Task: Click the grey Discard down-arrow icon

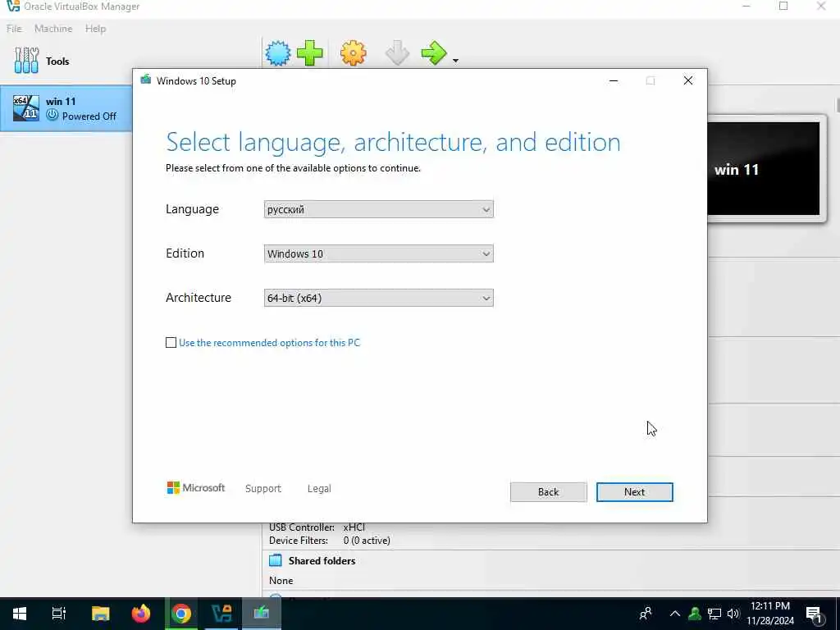Action: 397,53
